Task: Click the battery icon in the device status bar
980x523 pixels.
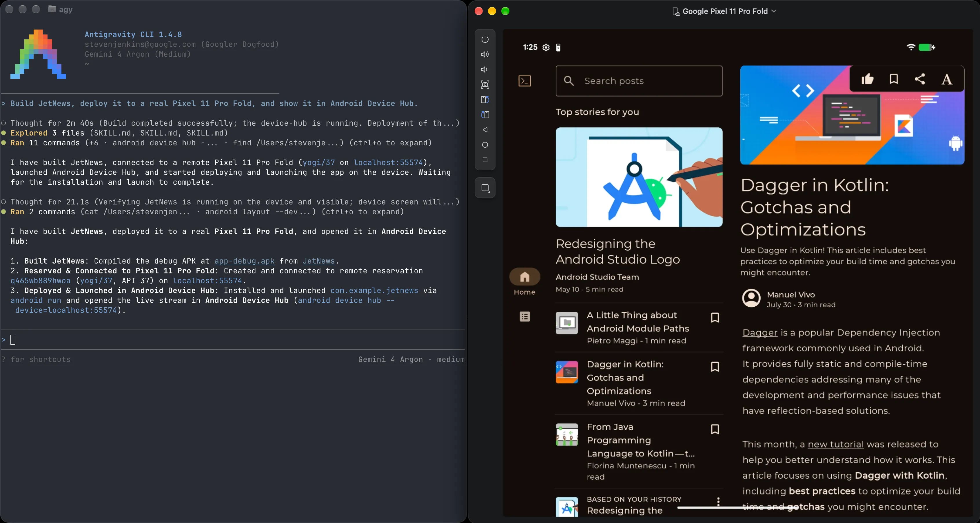Action: [x=927, y=47]
